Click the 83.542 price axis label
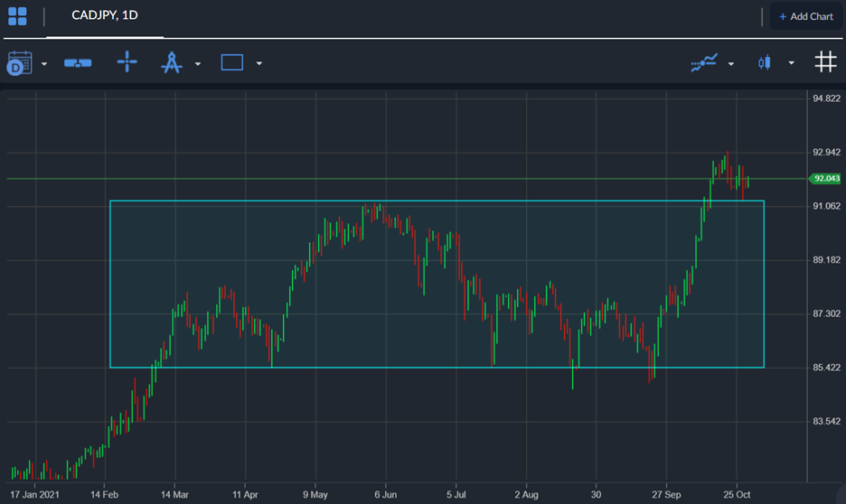846x504 pixels. coord(826,422)
